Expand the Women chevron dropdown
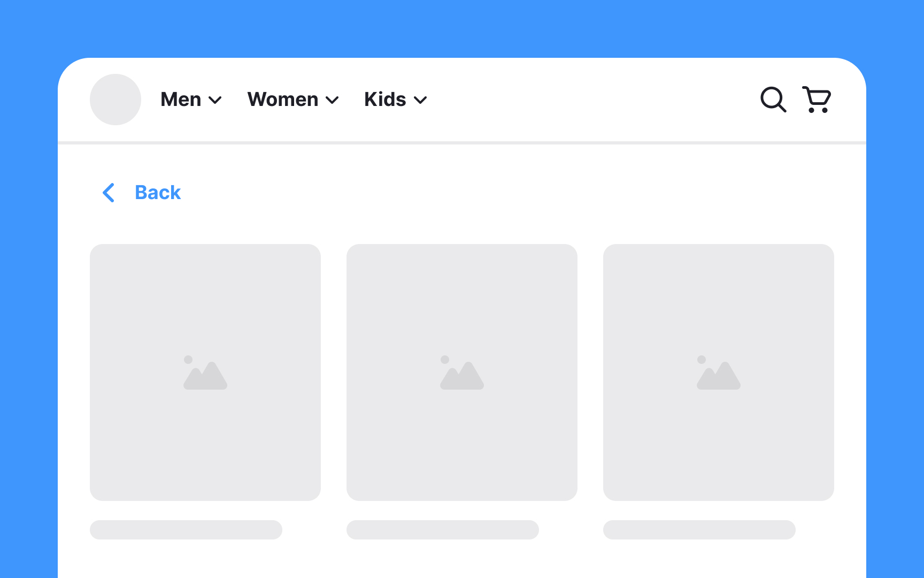 pyautogui.click(x=332, y=100)
